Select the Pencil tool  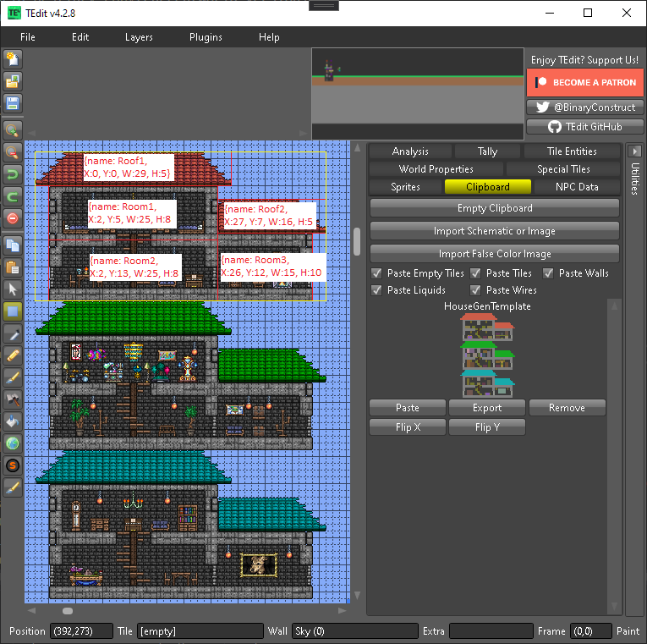[13, 355]
